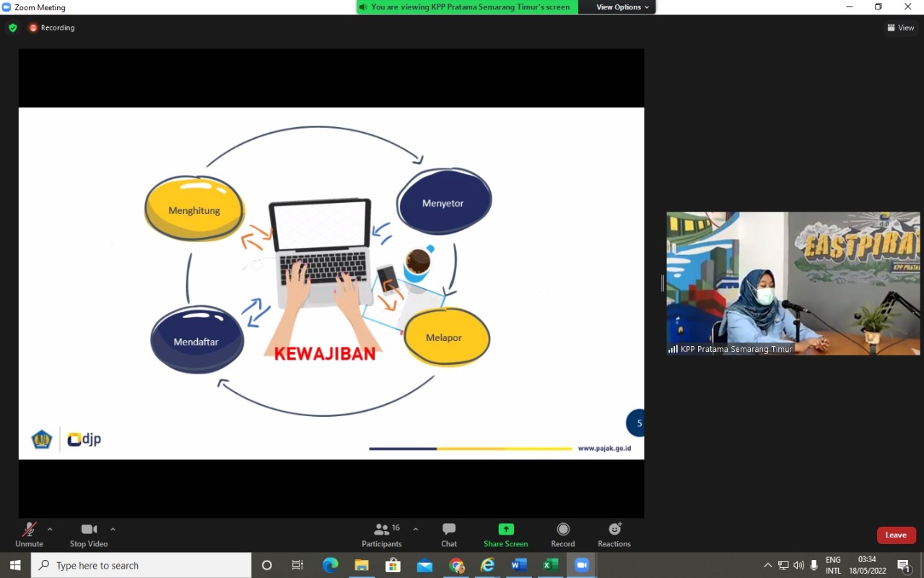Open Microsoft Word from the taskbar

519,565
